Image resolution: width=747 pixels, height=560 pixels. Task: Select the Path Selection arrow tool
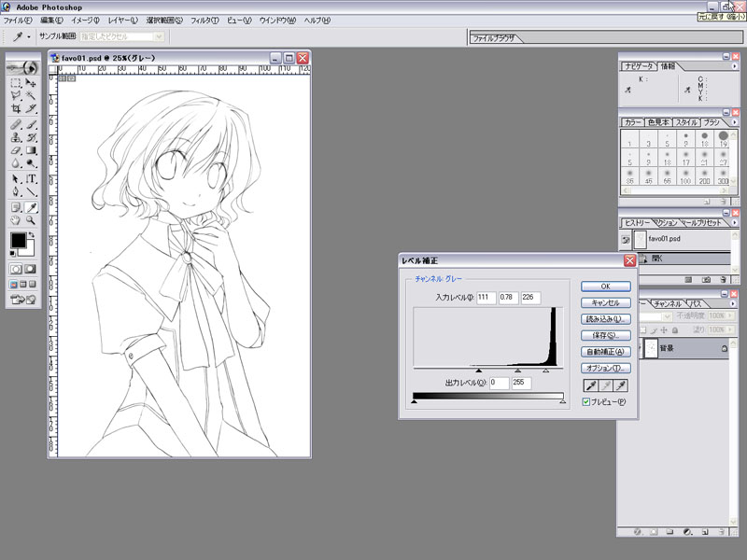(16, 179)
